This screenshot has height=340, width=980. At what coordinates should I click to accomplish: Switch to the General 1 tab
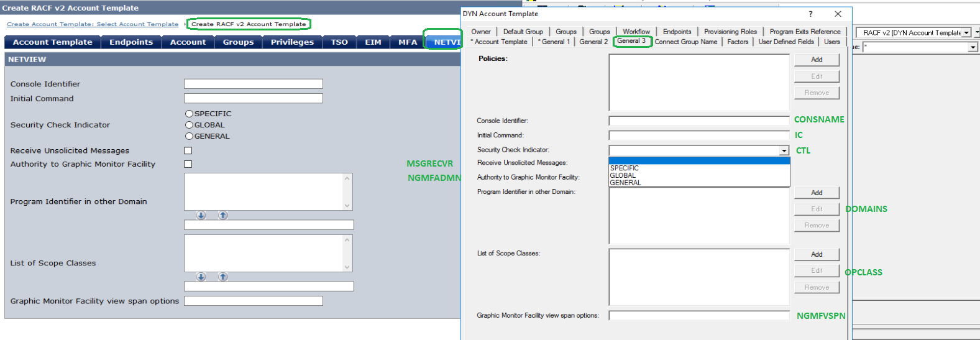click(x=554, y=42)
